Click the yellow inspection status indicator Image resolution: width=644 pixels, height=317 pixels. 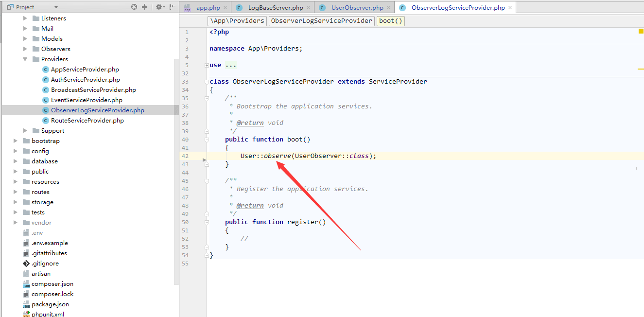[641, 32]
